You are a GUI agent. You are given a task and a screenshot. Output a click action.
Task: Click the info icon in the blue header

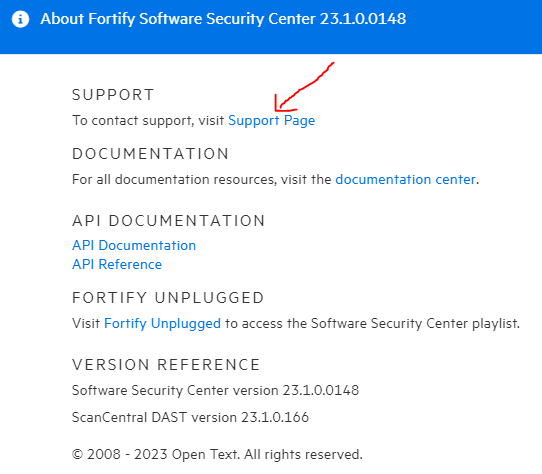pyautogui.click(x=20, y=19)
